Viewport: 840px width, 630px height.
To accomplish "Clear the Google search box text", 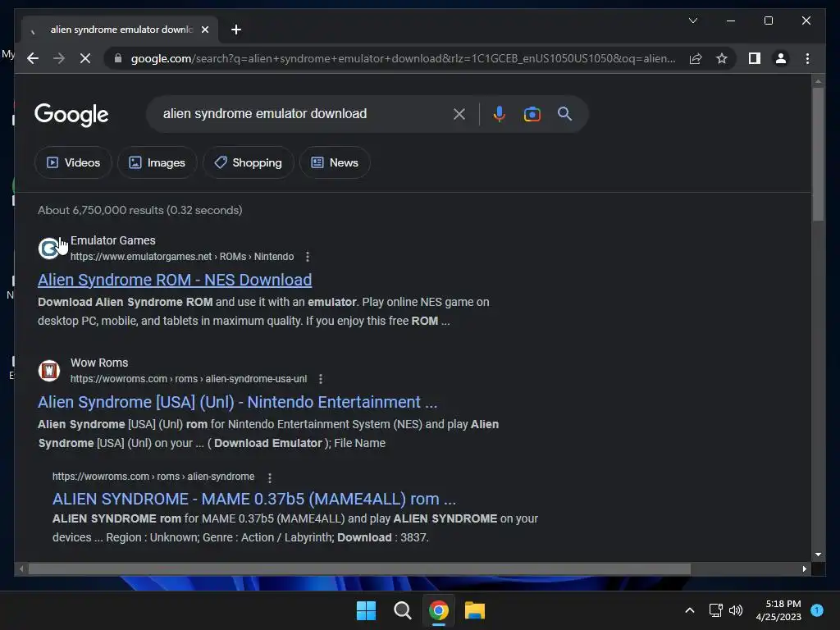I will tap(459, 113).
